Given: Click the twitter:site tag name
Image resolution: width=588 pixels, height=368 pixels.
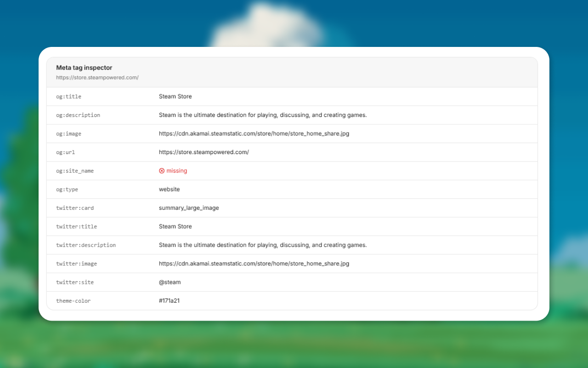Looking at the screenshot, I should (75, 282).
